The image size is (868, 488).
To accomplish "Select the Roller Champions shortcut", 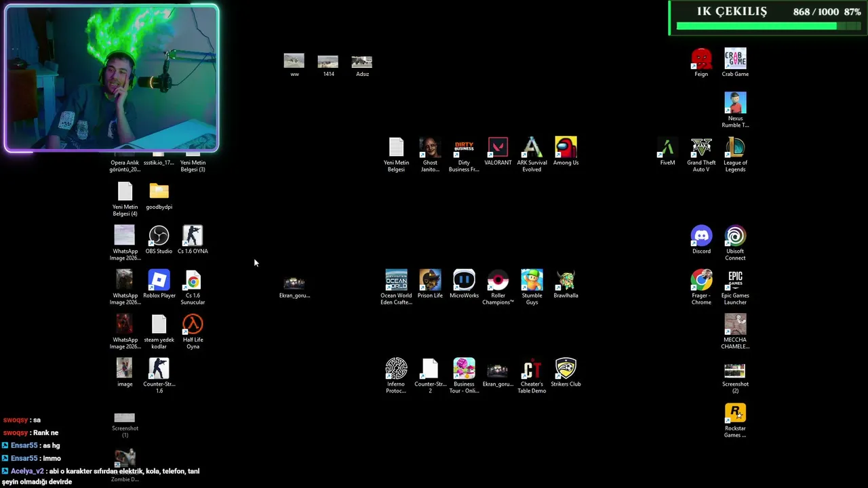I will [498, 287].
